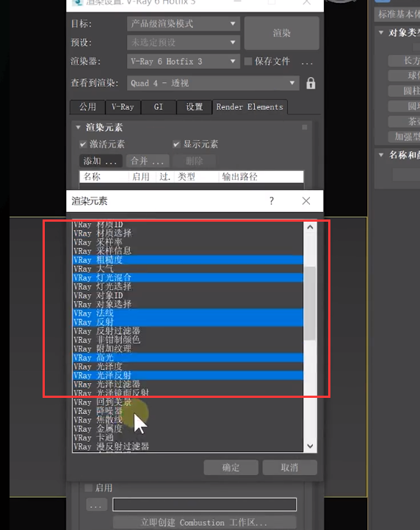Select VRay 材质选择 in the list
The image size is (420, 530).
(x=188, y=233)
